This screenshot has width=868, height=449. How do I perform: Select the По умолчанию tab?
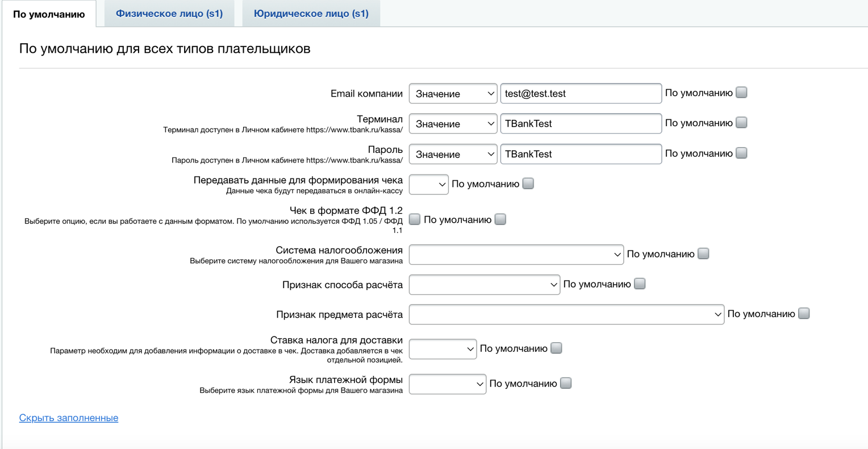coord(49,14)
